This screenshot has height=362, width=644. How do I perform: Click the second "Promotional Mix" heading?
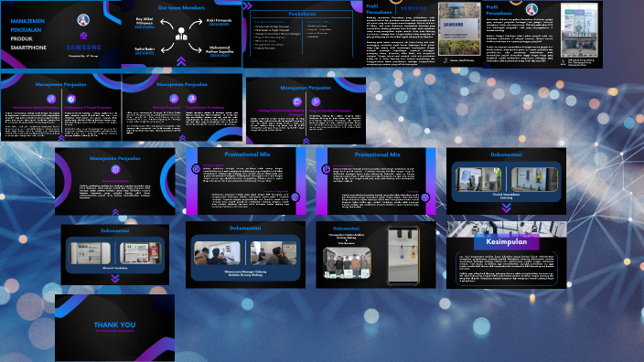378,154
